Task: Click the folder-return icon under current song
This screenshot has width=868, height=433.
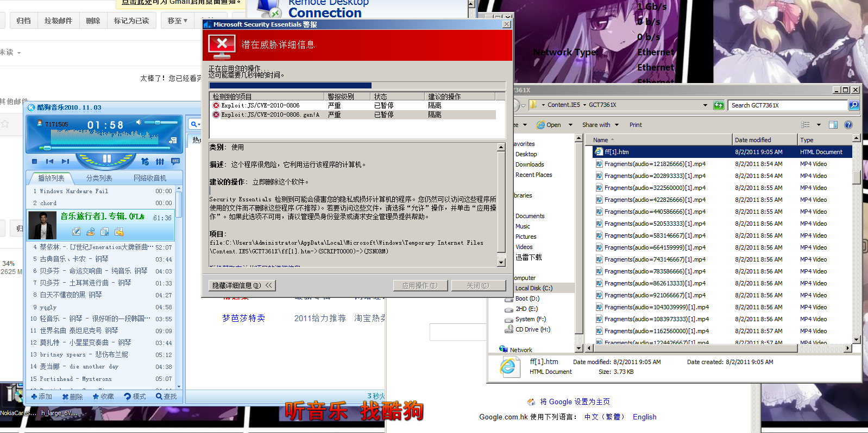Action: pos(119,232)
